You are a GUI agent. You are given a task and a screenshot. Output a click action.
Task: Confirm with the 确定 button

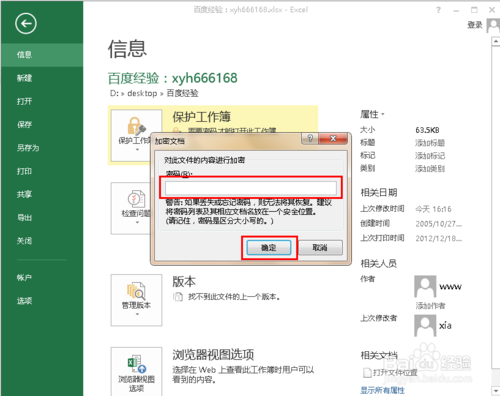pyautogui.click(x=269, y=248)
